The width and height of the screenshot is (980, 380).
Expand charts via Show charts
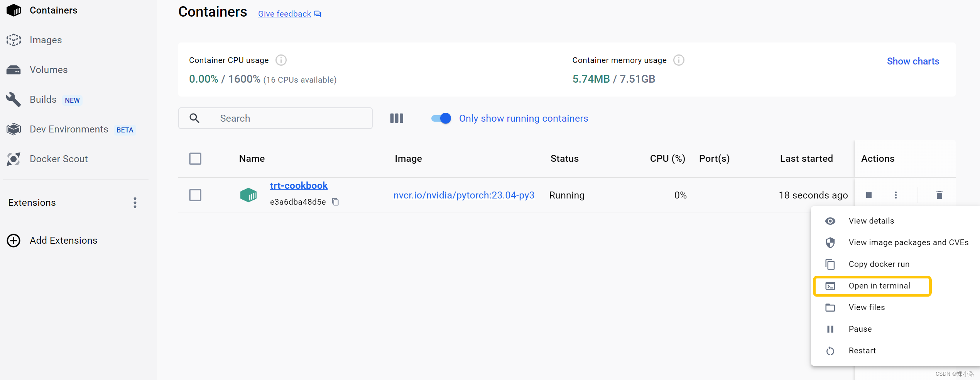pyautogui.click(x=913, y=61)
